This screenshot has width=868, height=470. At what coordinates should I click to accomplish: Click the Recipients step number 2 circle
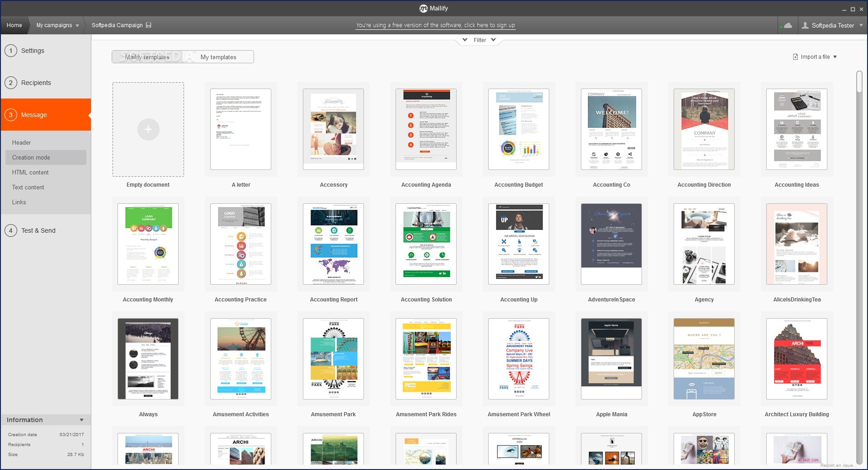point(11,83)
